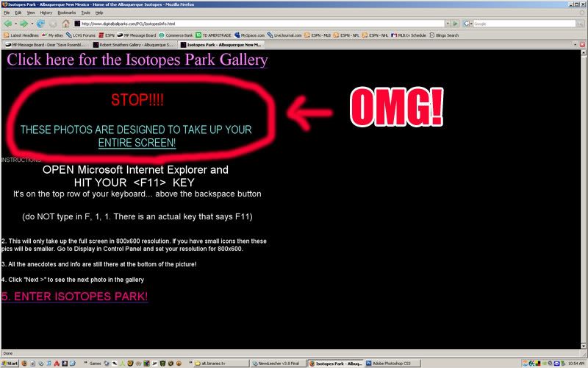The image size is (588, 368).
Task: Open the tab list dropdown arrow
Action: (576, 45)
